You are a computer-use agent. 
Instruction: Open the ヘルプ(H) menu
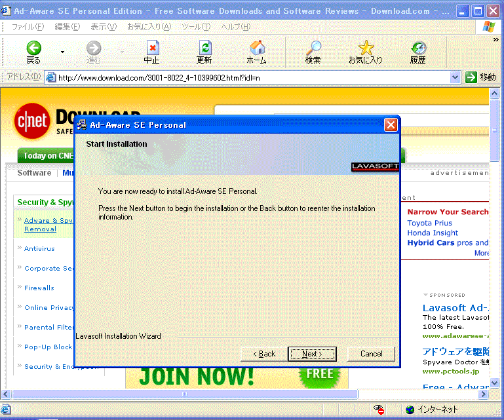point(235,27)
